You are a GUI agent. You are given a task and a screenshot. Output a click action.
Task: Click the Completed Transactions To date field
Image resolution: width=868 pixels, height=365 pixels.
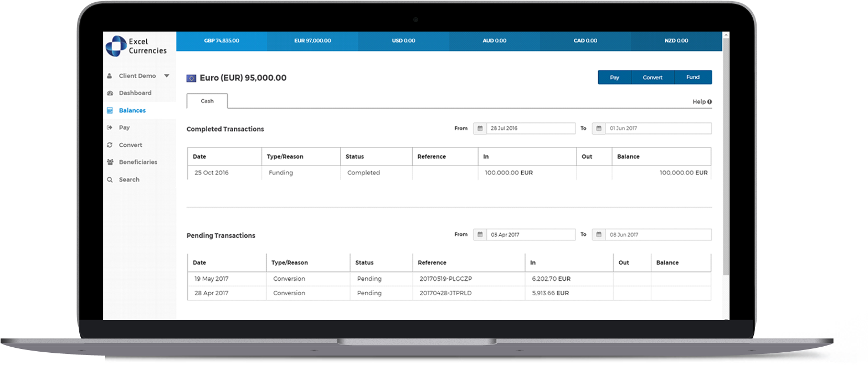tap(658, 128)
